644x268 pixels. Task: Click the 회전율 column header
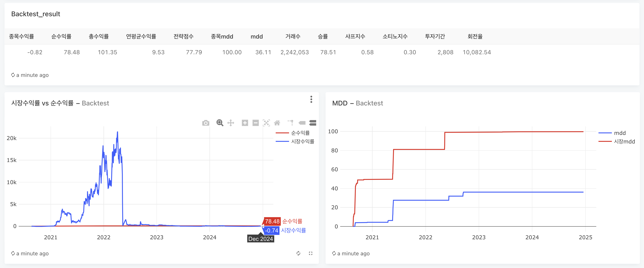(x=475, y=37)
